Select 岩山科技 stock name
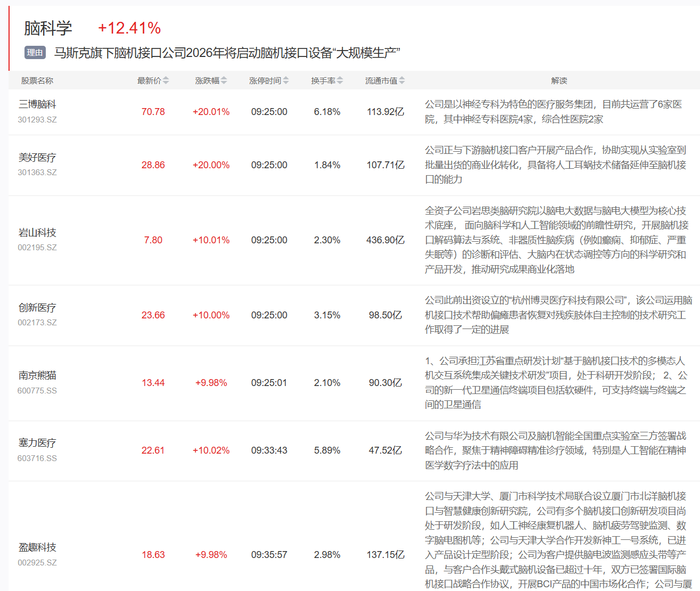This screenshot has height=591, width=700. (x=37, y=233)
